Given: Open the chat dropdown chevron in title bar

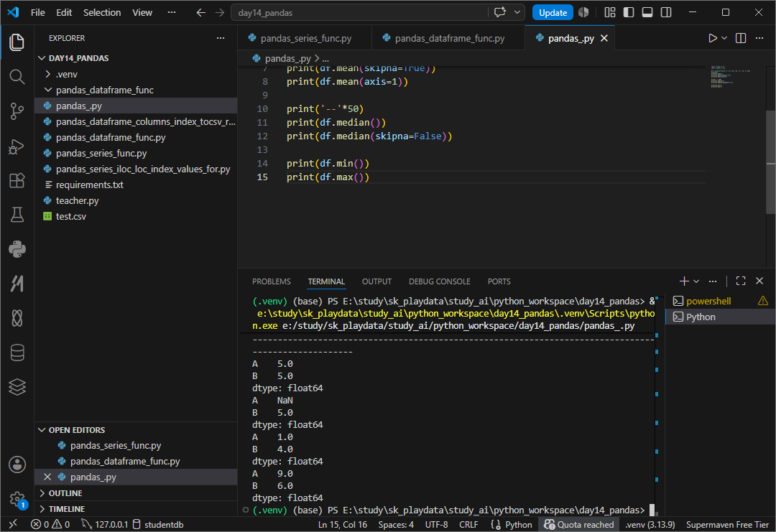Looking at the screenshot, I should pos(517,12).
